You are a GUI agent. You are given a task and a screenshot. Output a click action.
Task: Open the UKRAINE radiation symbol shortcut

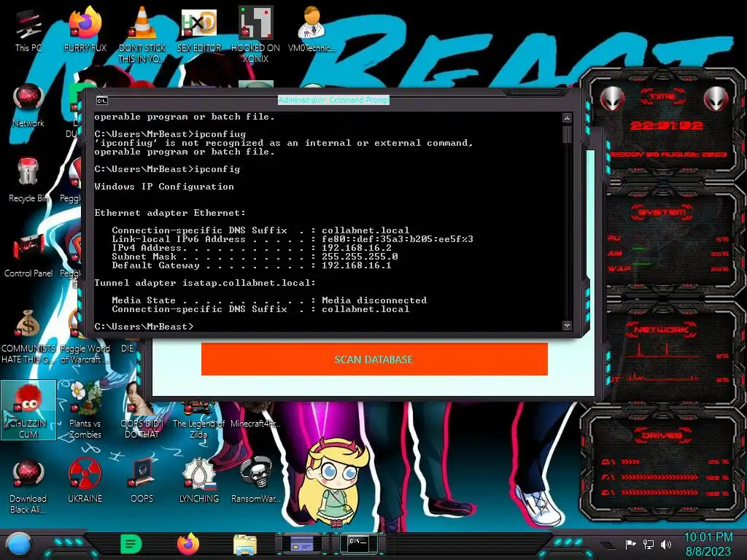[85, 480]
